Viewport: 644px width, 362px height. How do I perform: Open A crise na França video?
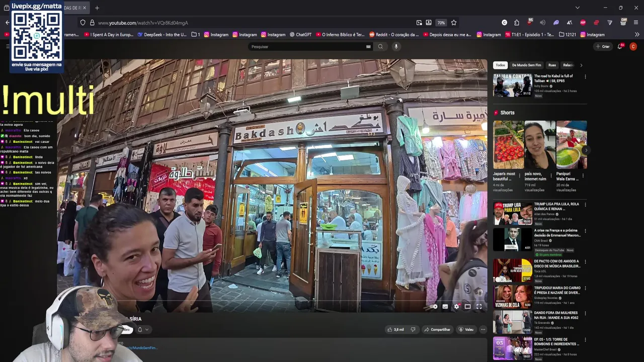point(512,240)
